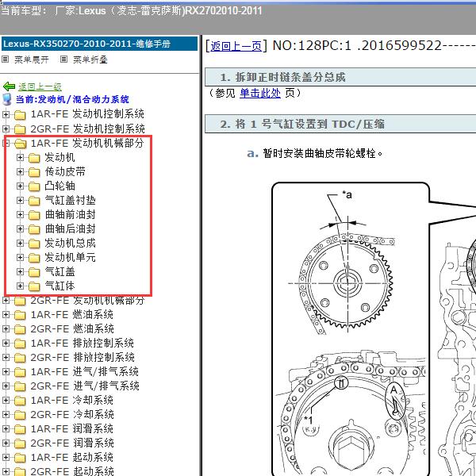The image size is (476, 476).
Task: Click the folder icon for 1AR-FE 发动机控制系统
Action: coord(20,115)
